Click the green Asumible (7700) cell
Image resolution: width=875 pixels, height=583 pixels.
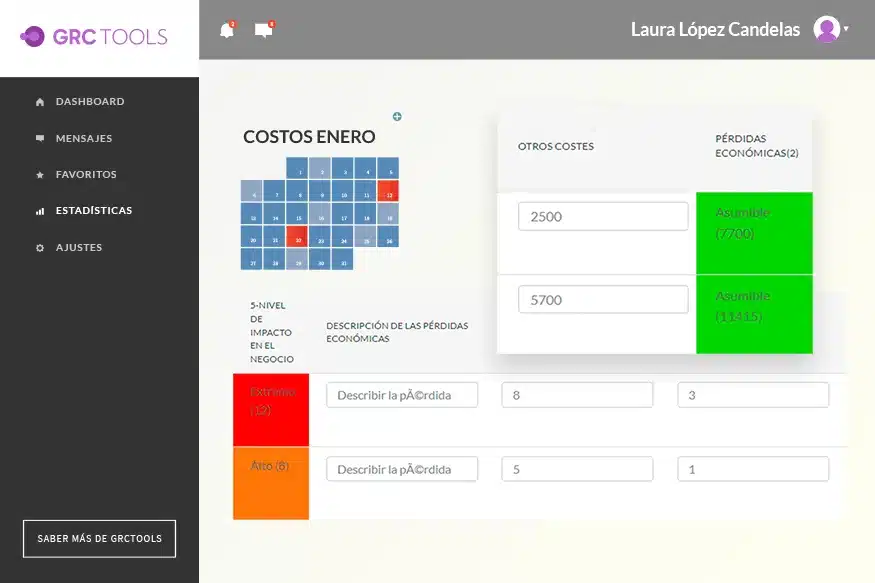click(754, 232)
